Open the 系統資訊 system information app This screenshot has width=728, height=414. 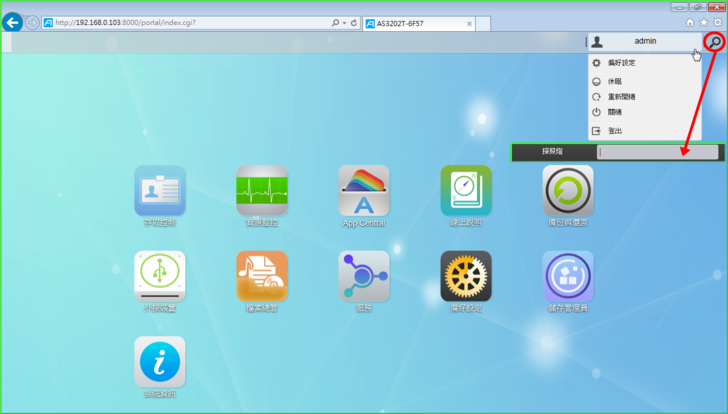click(160, 361)
